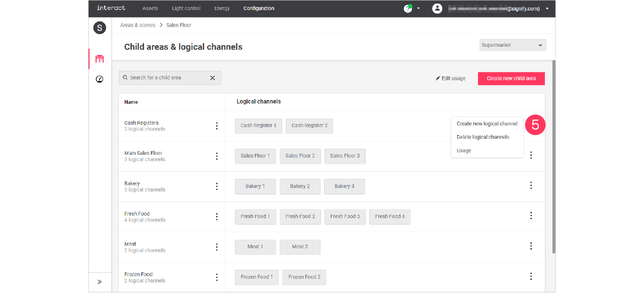The image size is (644, 301).
Task: Click the Create new child area button
Action: click(x=511, y=78)
